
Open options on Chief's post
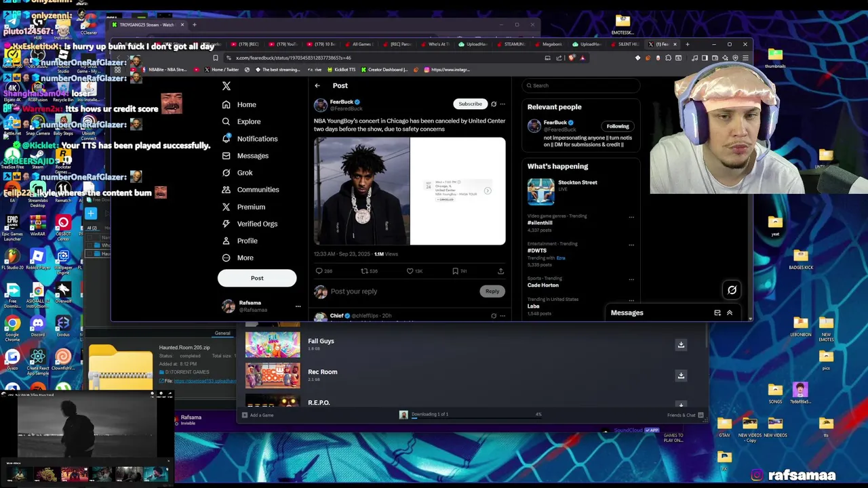(502, 316)
